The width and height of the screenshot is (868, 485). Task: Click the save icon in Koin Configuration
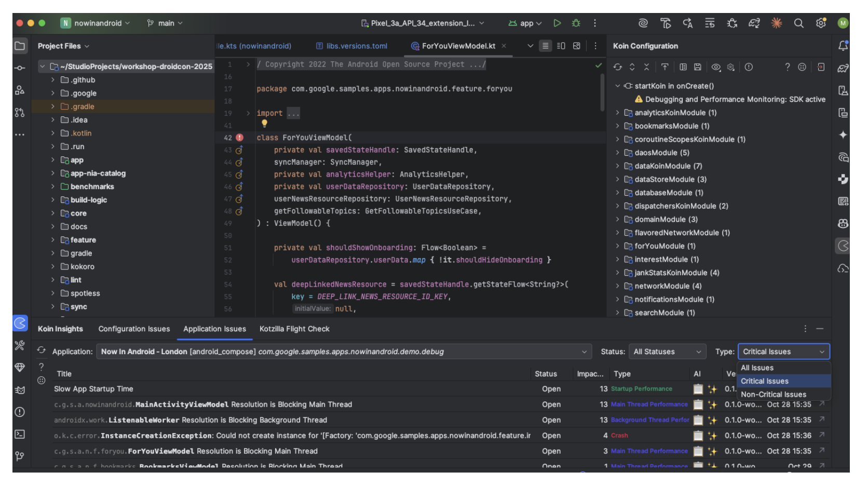coord(698,67)
